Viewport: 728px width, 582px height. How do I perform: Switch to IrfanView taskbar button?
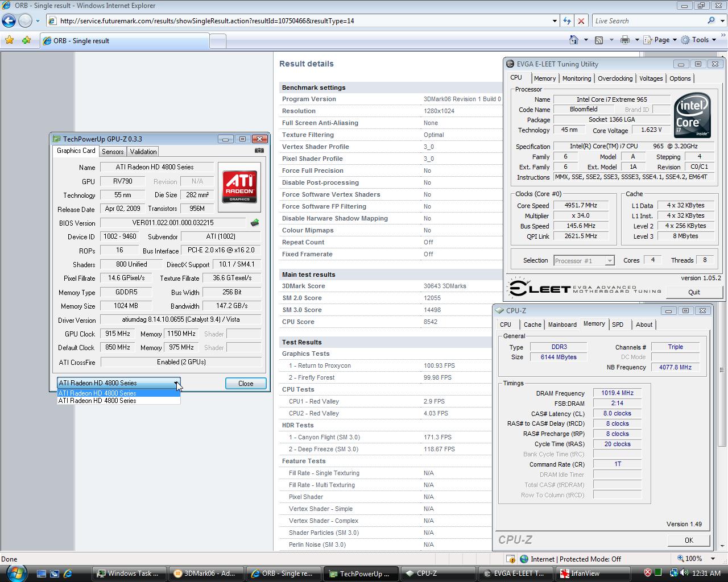[593, 573]
